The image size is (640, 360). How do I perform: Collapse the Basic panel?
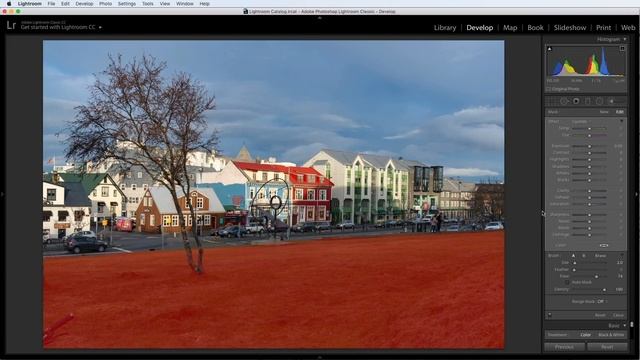(x=625, y=325)
